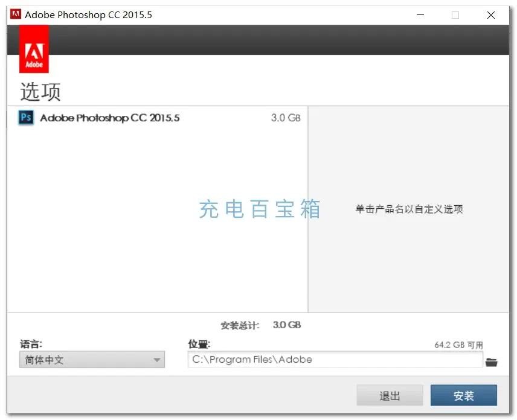
Task: Click the 位置 label
Action: click(199, 344)
